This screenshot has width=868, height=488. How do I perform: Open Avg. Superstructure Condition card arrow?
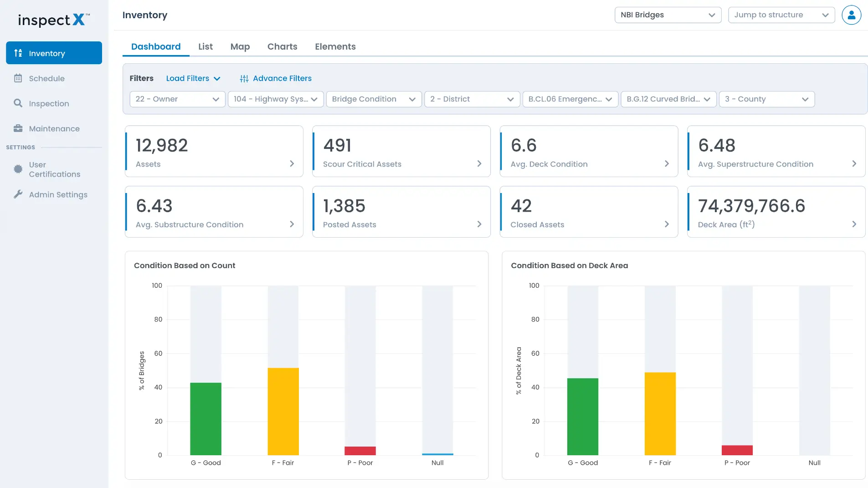pyautogui.click(x=854, y=163)
